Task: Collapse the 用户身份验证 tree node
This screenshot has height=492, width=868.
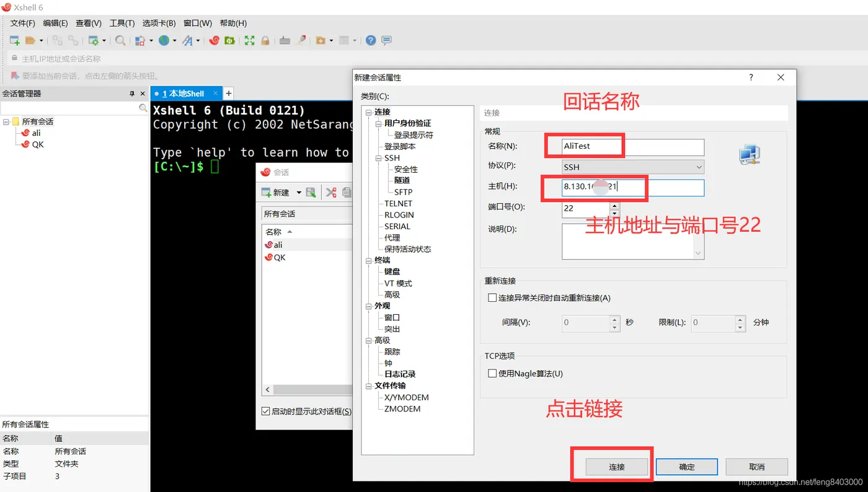Action: [x=378, y=123]
